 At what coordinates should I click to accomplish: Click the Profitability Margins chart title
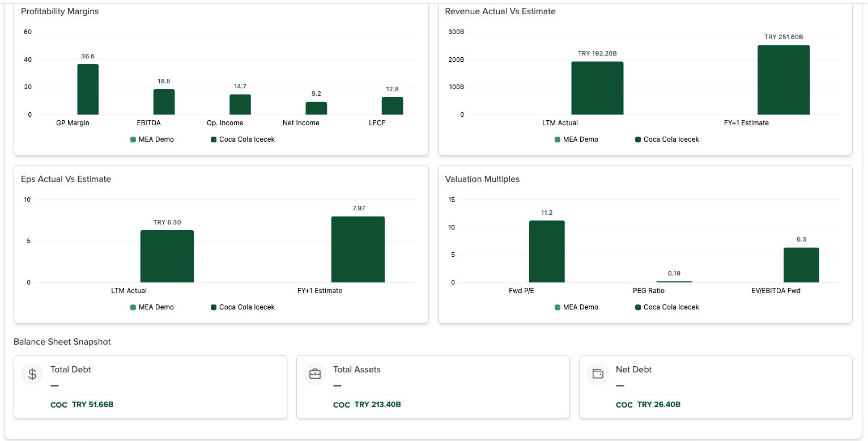click(x=60, y=11)
